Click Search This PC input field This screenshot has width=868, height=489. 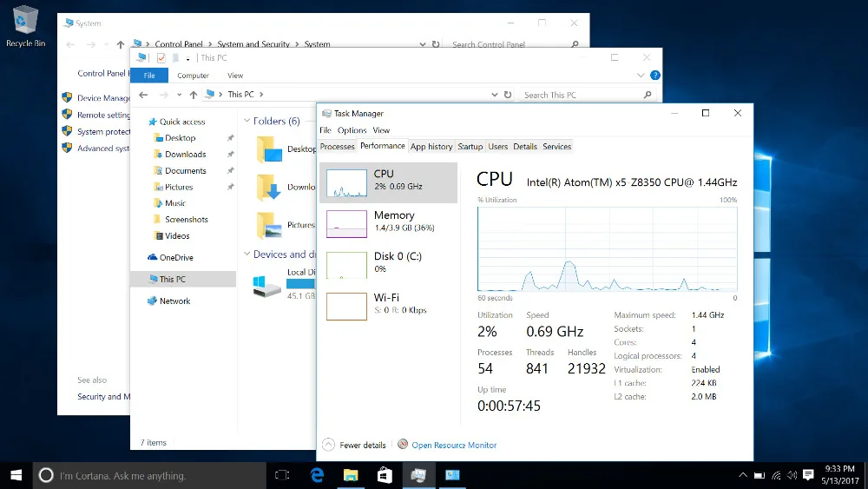579,95
